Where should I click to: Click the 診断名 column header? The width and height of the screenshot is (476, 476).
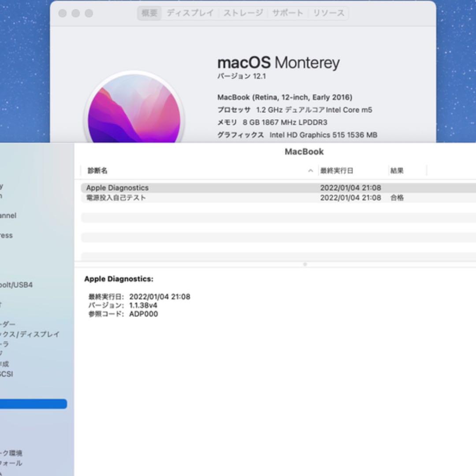click(x=97, y=171)
